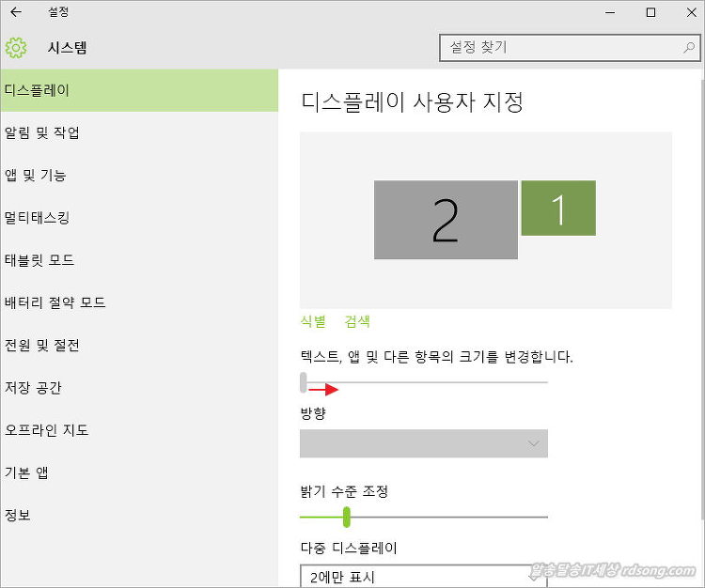Open 앱 및 기능 settings page

point(36,176)
